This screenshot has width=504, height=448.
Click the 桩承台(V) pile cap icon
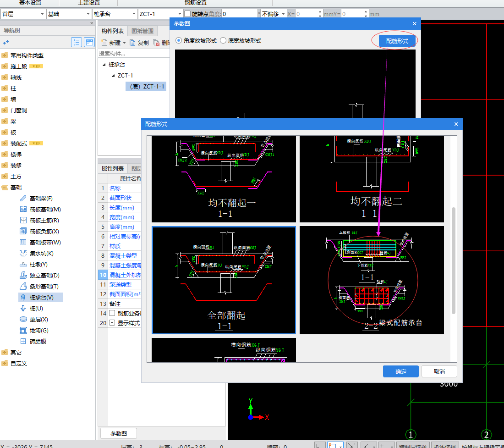point(23,298)
